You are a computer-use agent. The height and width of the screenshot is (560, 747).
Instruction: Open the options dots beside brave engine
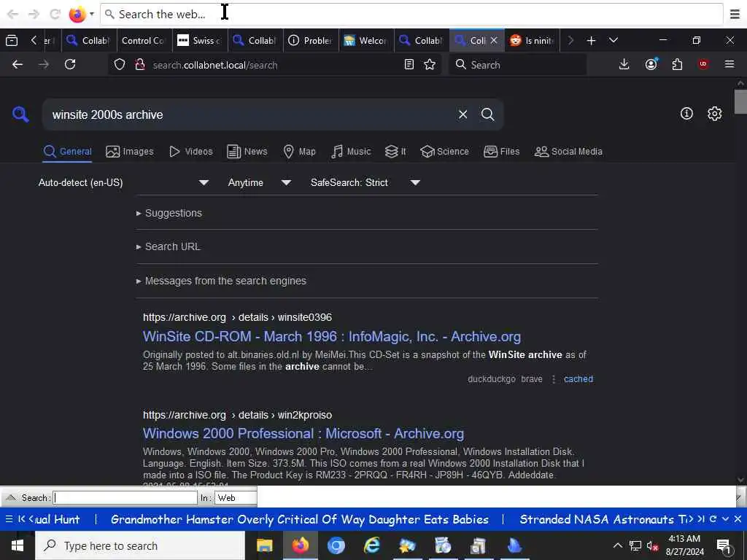pos(554,379)
